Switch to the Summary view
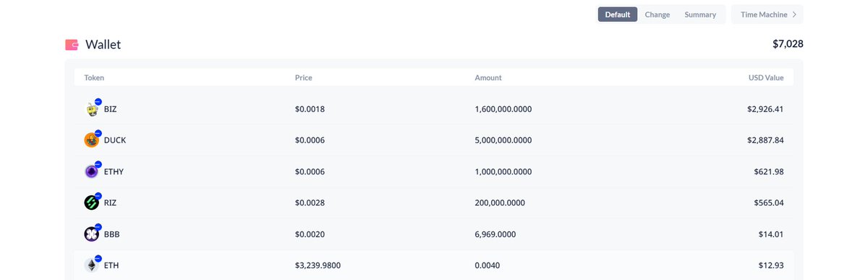 (x=700, y=14)
